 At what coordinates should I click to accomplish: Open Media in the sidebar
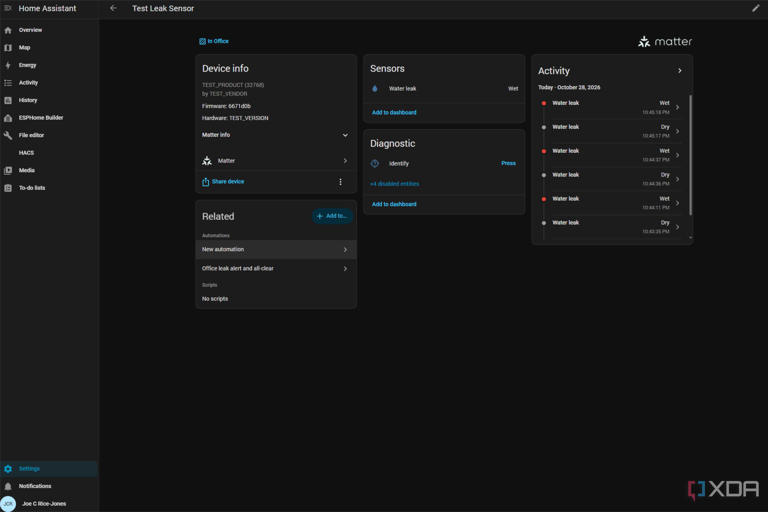click(49, 171)
